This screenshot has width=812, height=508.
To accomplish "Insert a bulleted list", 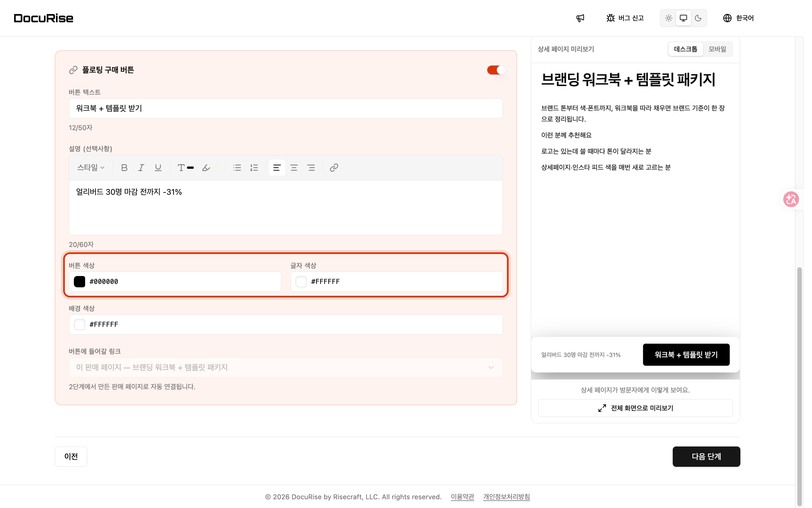I will point(237,168).
